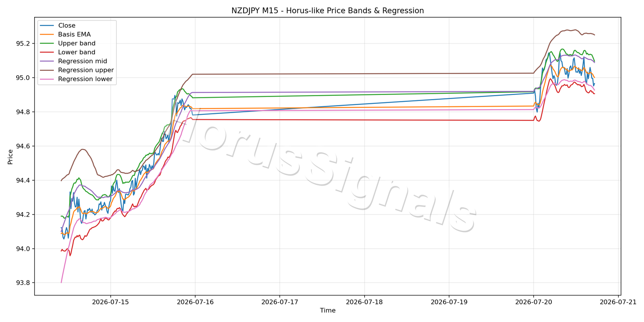This screenshot has width=644, height=322.
Task: Click the orange Basis EMA legend swatch
Action: (47, 35)
